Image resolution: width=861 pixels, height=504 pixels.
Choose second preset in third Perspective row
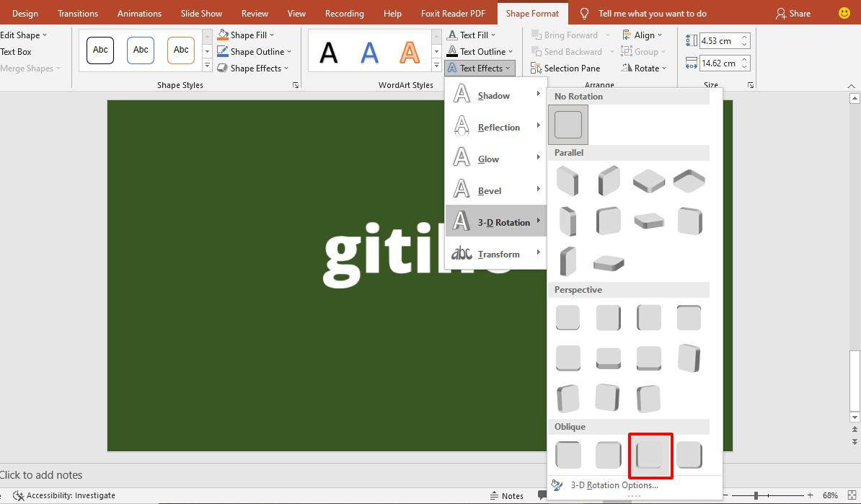point(609,397)
